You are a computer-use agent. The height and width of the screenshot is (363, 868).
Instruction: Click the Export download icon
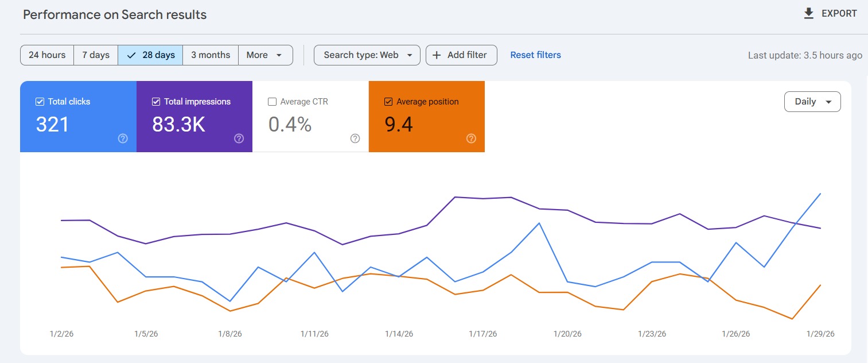point(809,14)
